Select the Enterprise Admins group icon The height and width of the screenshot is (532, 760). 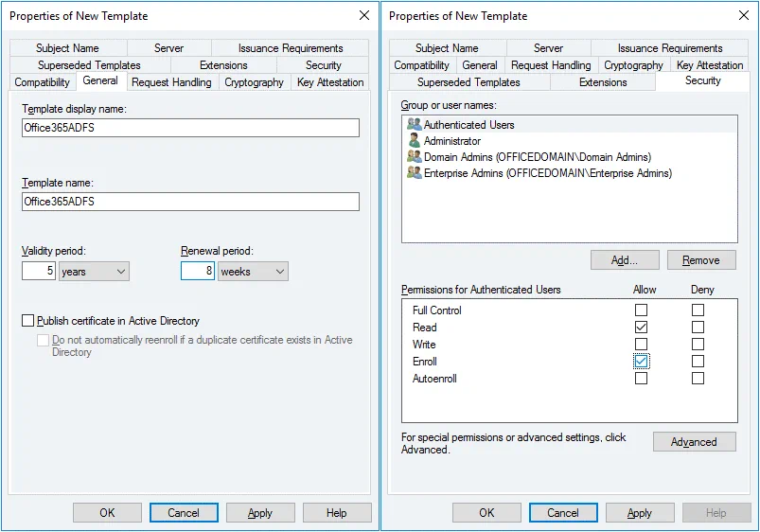coord(414,173)
